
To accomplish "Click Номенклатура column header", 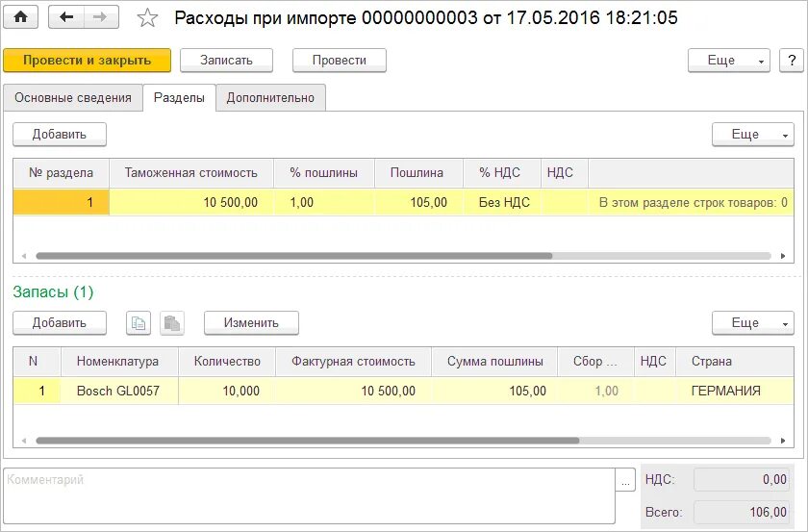I will [x=119, y=362].
